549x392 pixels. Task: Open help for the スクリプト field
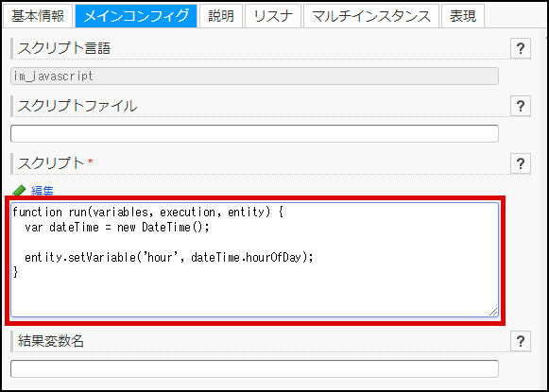click(521, 163)
